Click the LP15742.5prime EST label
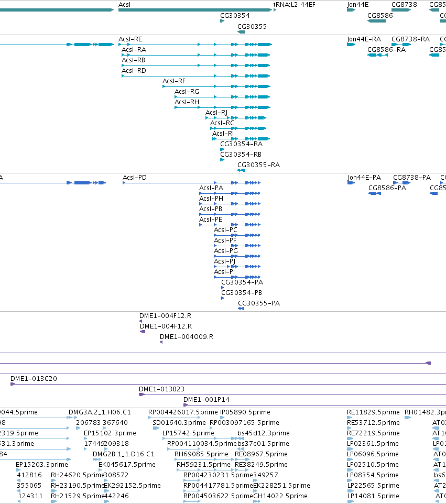This screenshot has height=504, width=446. point(189,433)
